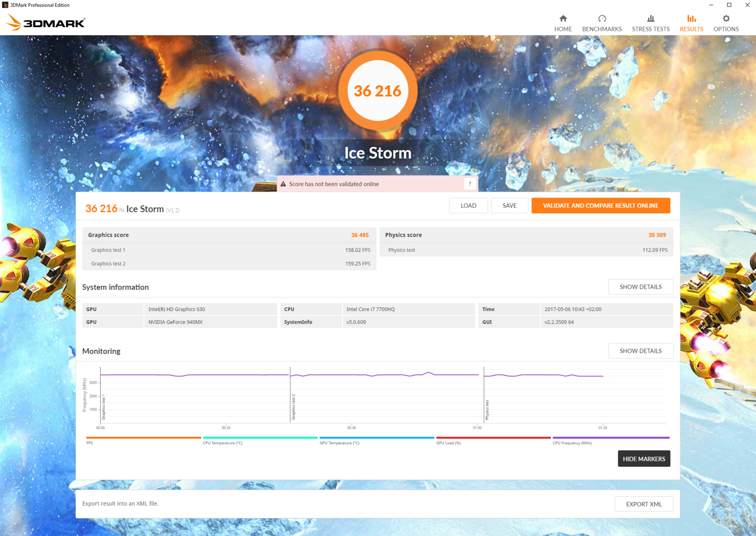This screenshot has width=756, height=536.
Task: Click Intel Core i7 7700HQ cell
Action: (409, 309)
